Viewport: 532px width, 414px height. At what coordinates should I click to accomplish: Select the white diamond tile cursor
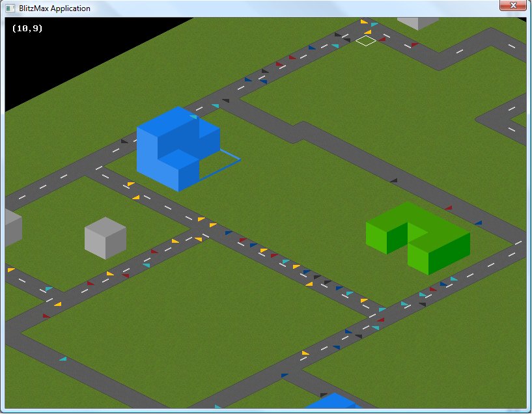(x=366, y=41)
